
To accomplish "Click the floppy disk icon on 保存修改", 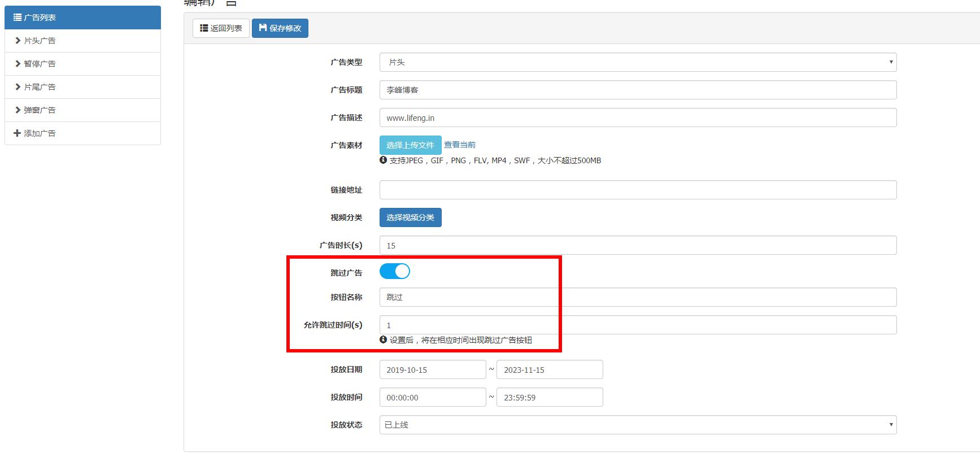I will [263, 28].
